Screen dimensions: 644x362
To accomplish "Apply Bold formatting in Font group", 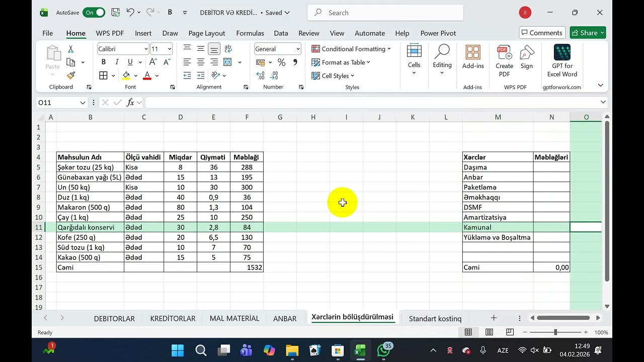I will [x=104, y=62].
